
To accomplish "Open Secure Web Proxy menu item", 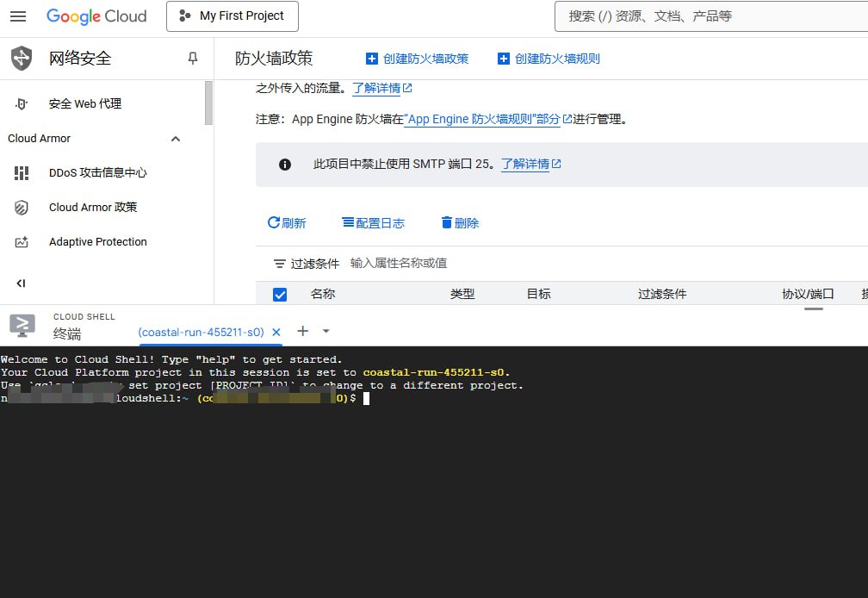I will [x=84, y=104].
